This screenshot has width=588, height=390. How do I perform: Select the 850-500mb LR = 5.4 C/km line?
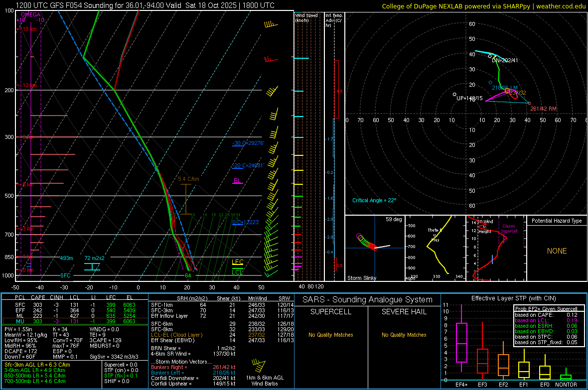pyautogui.click(x=35, y=376)
